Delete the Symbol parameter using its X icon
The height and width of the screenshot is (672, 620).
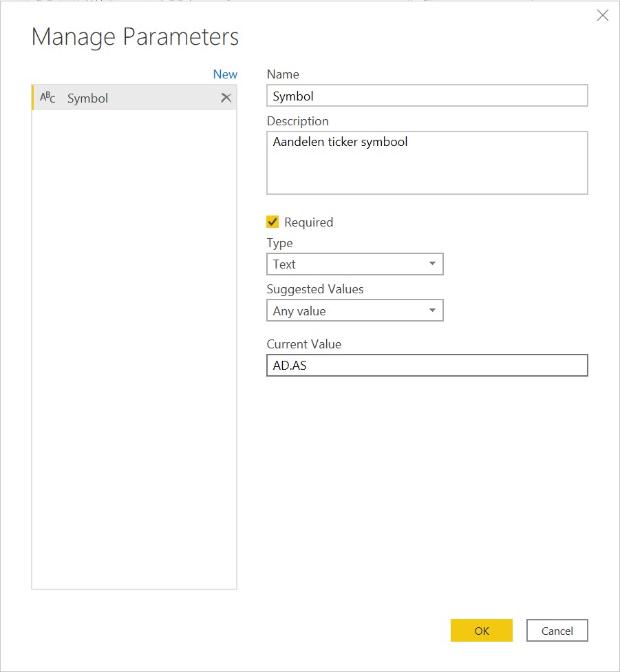coord(226,98)
